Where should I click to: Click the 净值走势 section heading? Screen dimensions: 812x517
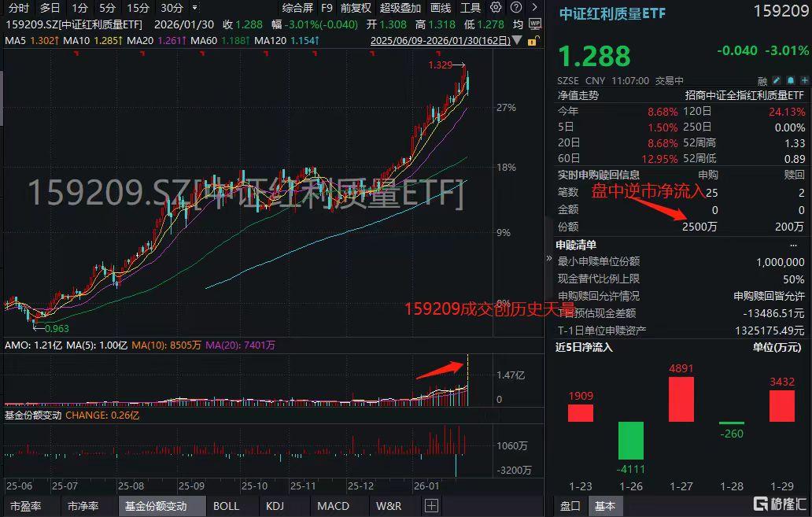coord(578,95)
